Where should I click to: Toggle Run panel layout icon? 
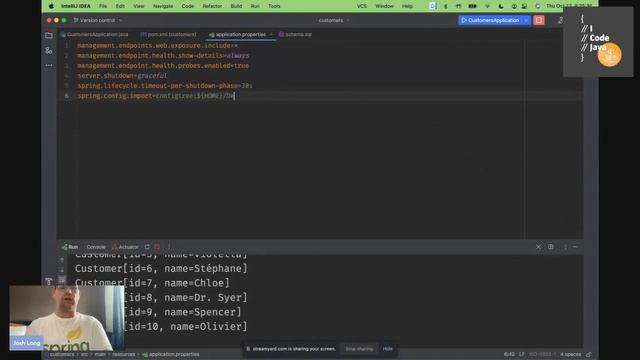pos(551,247)
